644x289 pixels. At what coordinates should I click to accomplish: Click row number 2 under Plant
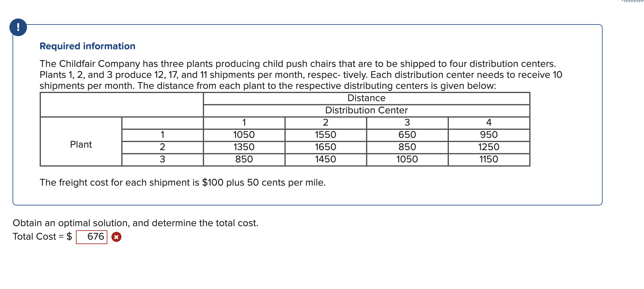click(x=162, y=147)
